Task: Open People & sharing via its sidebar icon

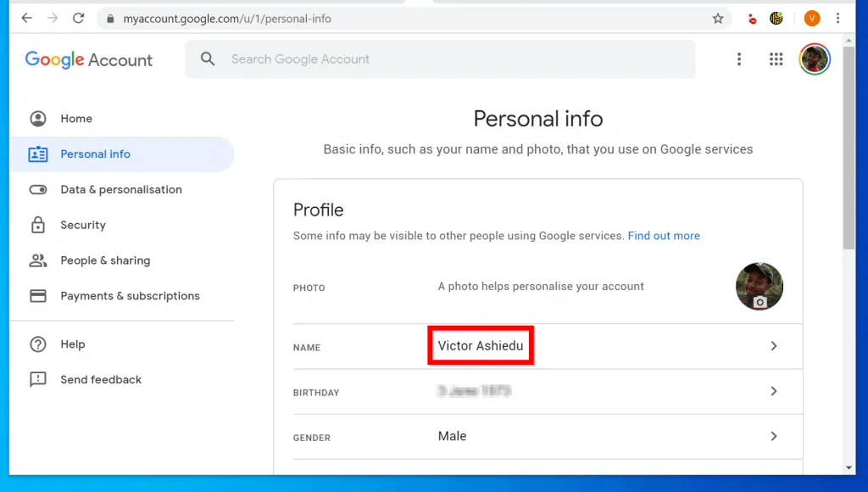Action: coord(38,260)
